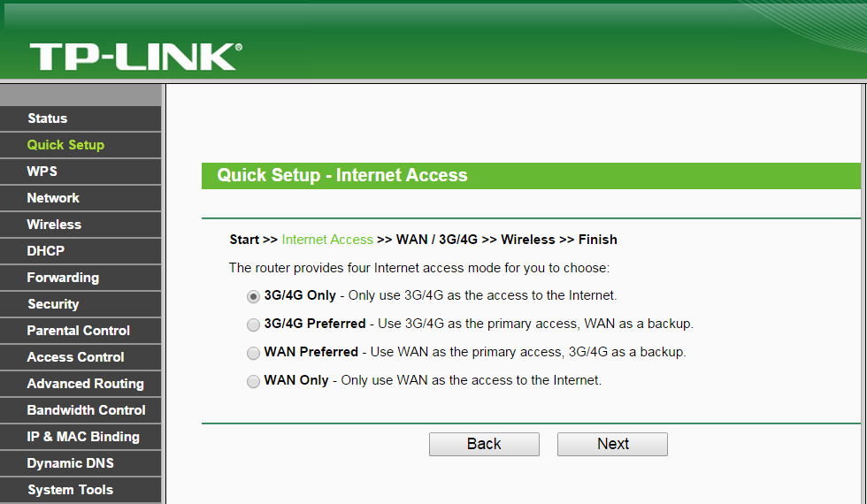
Task: Navigate to Security settings
Action: coord(53,304)
